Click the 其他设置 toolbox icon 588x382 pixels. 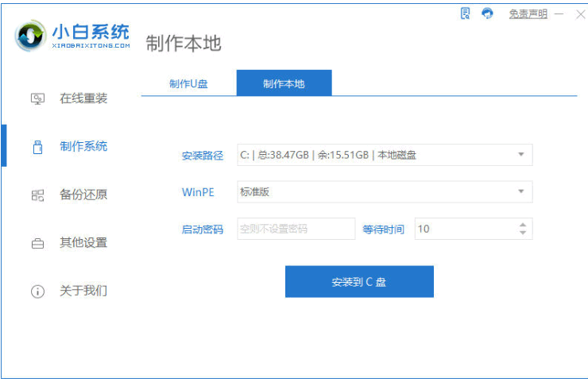click(37, 243)
